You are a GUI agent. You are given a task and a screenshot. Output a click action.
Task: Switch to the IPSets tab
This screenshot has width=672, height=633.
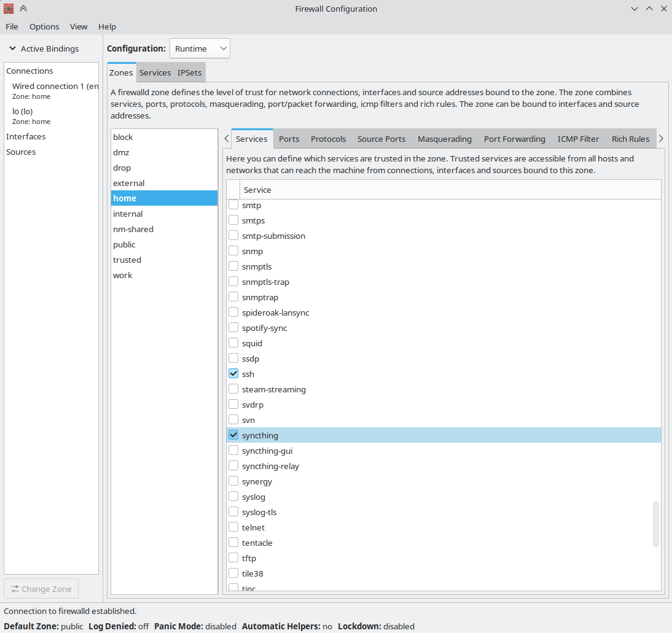[189, 72]
